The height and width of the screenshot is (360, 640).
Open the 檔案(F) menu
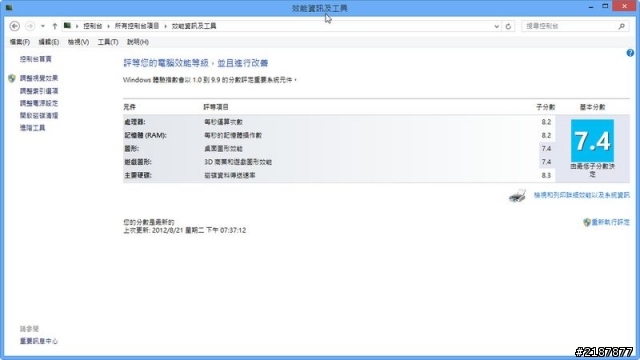[20, 42]
